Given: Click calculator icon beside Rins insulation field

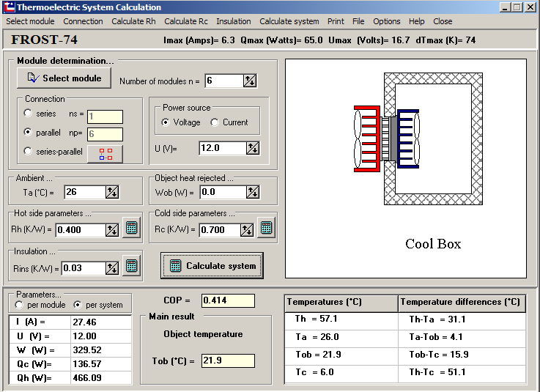Looking at the screenshot, I should (x=130, y=266).
